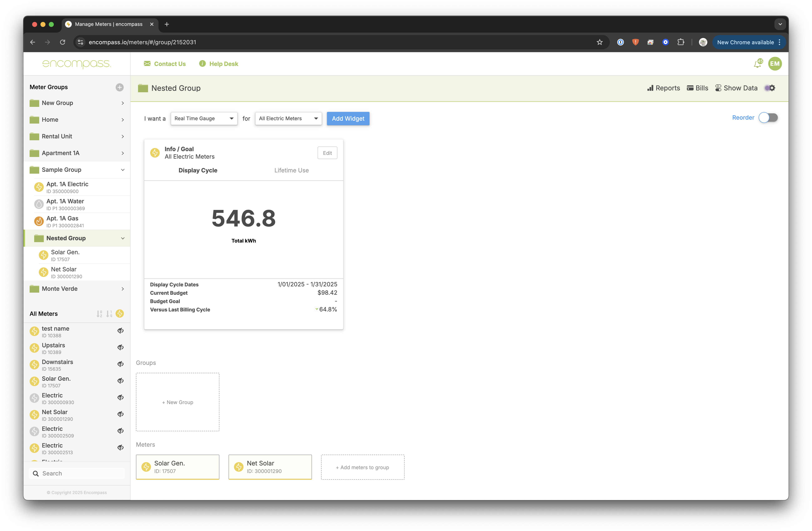
Task: Switch to the Lifetime Use tab
Action: 291,170
